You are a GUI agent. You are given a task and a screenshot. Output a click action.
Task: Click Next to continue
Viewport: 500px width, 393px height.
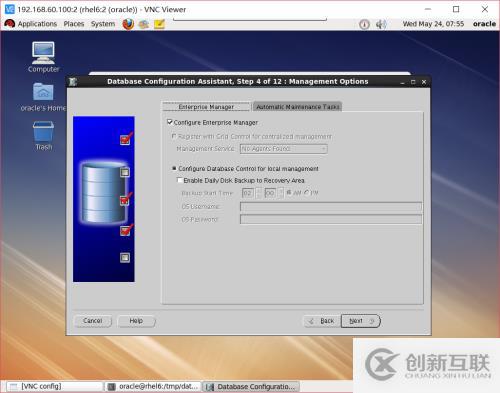pyautogui.click(x=361, y=321)
